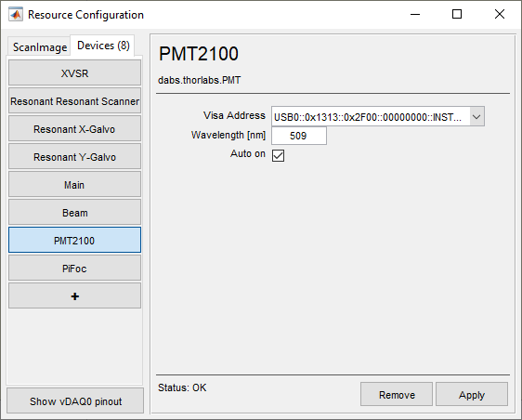Select the Main device entry
522x420 pixels.
74,185
